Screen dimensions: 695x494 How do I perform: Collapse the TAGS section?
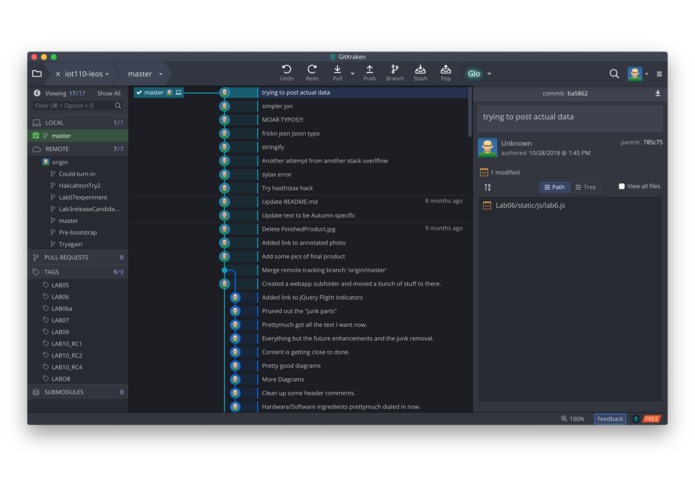click(x=78, y=272)
